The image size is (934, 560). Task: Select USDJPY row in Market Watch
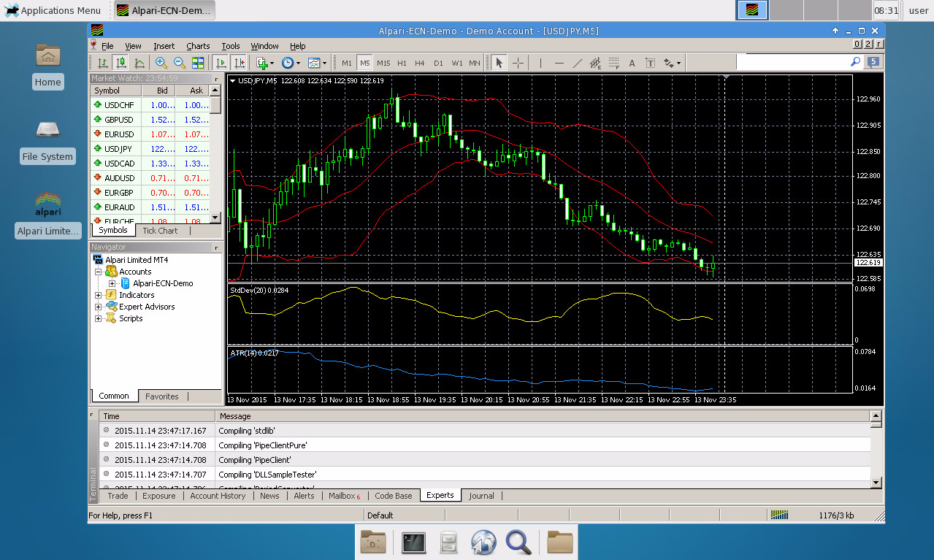pos(150,148)
